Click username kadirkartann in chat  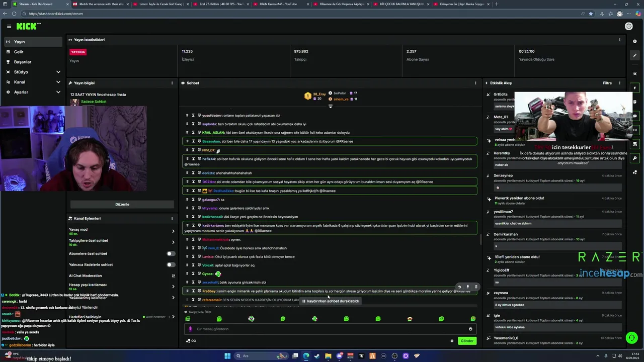(x=213, y=225)
